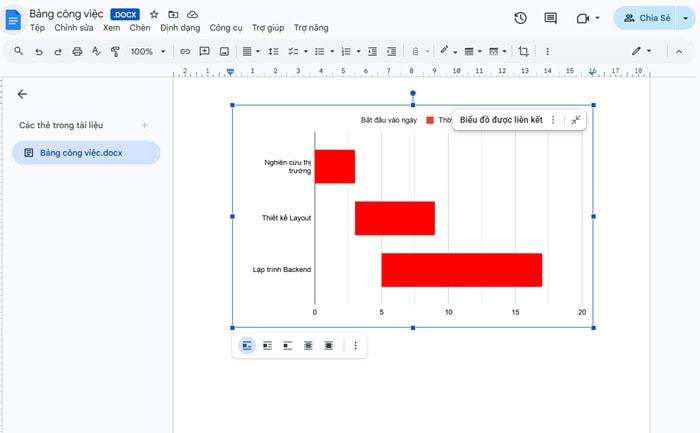This screenshot has width=700, height=433.
Task: Open the Chèn menu
Action: (x=140, y=28)
